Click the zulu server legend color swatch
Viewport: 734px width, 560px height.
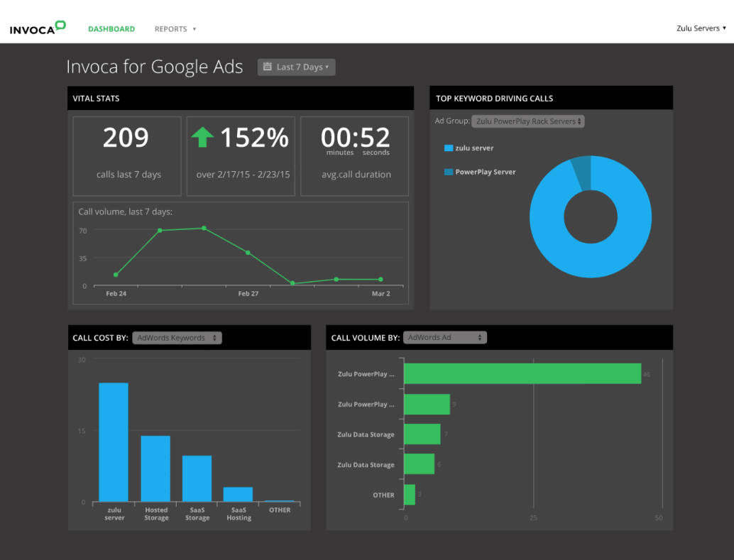coord(449,148)
